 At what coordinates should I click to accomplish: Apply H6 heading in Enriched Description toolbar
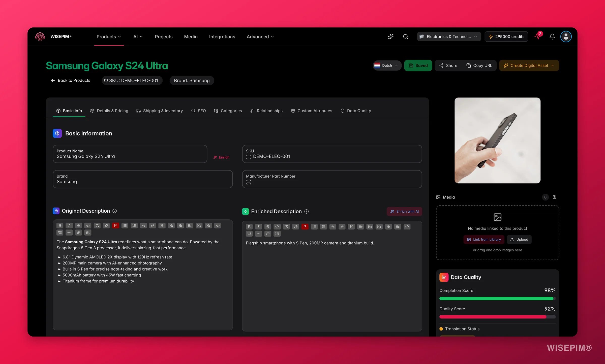point(398,227)
